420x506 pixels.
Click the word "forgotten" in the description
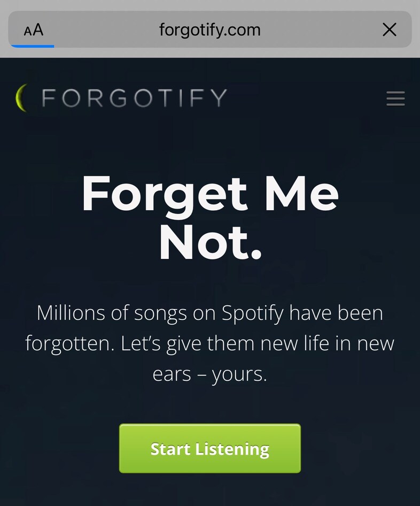point(69,343)
